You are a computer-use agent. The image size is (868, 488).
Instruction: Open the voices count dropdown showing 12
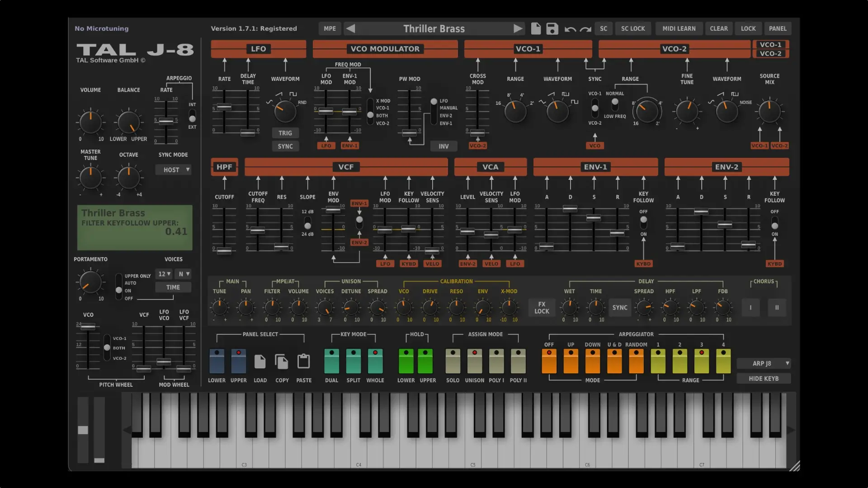click(x=164, y=274)
